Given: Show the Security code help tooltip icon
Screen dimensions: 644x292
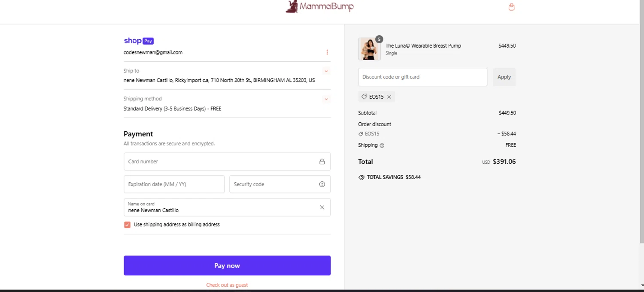Looking at the screenshot, I should [x=322, y=184].
